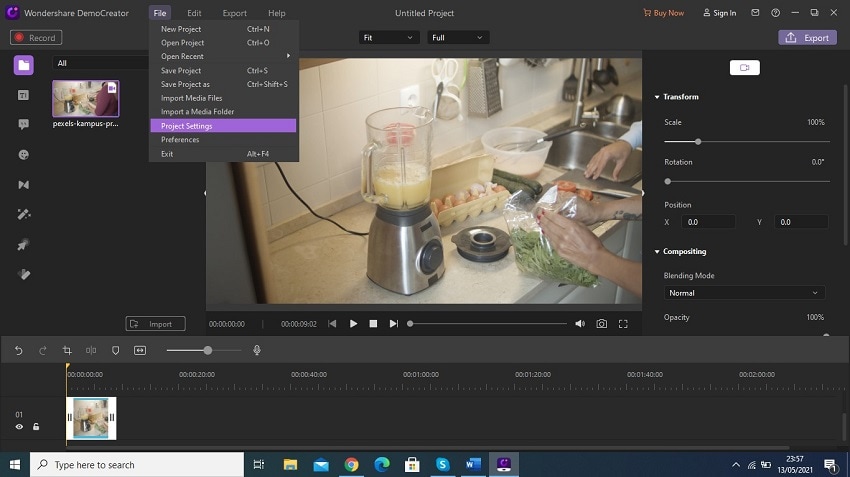Jump to next frame
Screen dimensions: 850x477
tap(394, 324)
